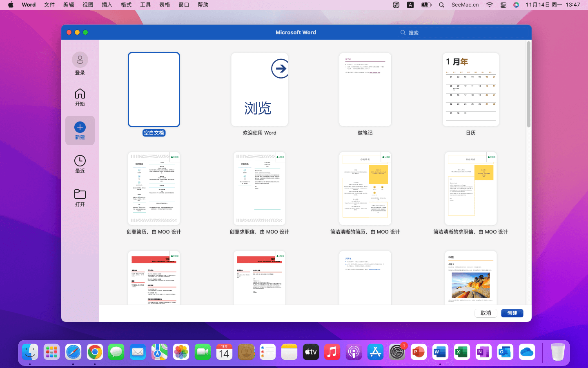588x368 pixels.
Task: Open the 格式 menu
Action: pos(126,5)
